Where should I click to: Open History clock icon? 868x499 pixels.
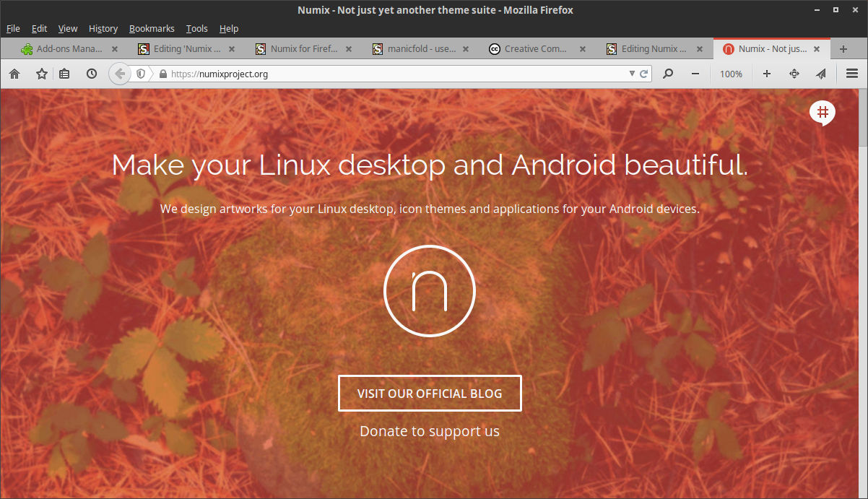pos(92,74)
